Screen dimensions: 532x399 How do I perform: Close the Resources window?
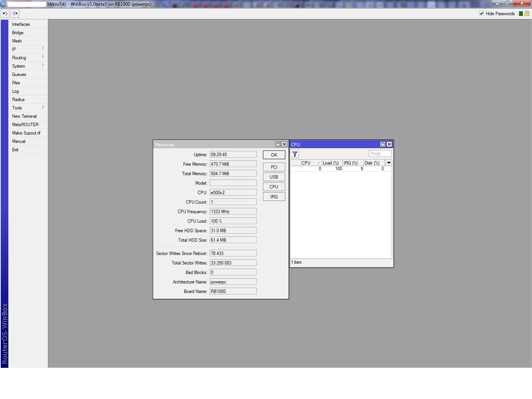click(x=284, y=144)
